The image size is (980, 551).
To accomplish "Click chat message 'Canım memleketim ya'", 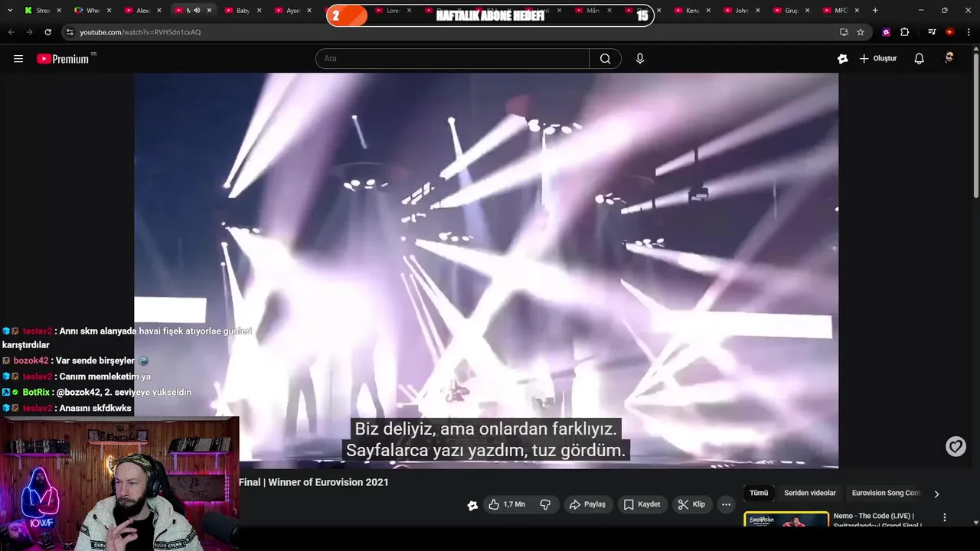I will 104,377.
